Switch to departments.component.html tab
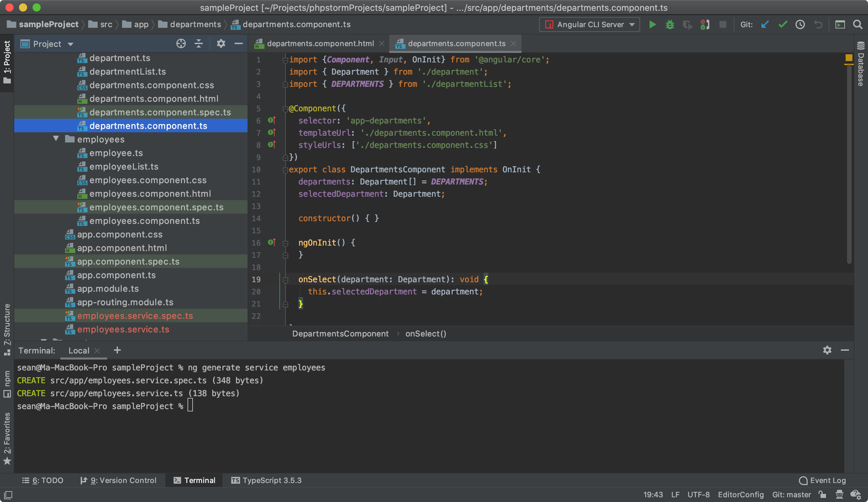 click(x=320, y=43)
